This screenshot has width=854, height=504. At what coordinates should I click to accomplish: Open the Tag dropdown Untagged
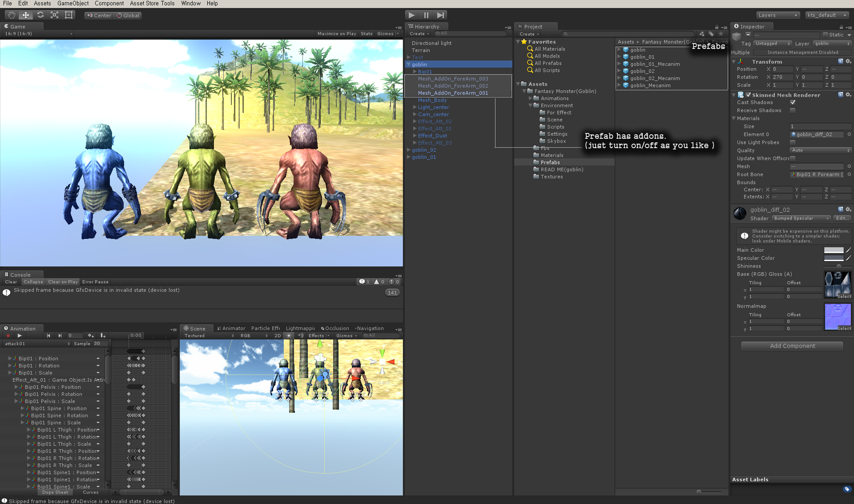click(773, 44)
